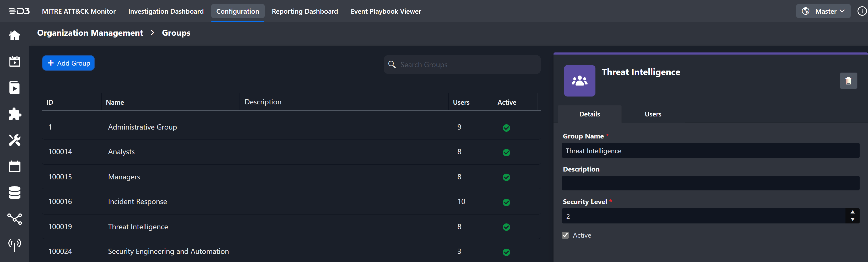Select the scheduled playbooks calendar icon
This screenshot has width=868, height=262.
(x=14, y=61)
